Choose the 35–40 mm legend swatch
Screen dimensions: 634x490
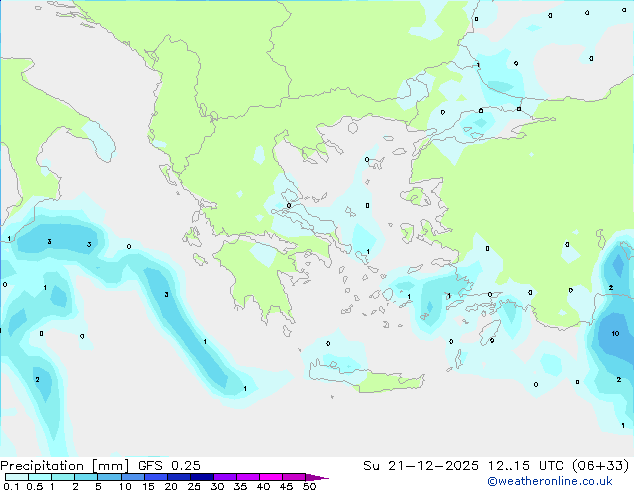pos(247,477)
